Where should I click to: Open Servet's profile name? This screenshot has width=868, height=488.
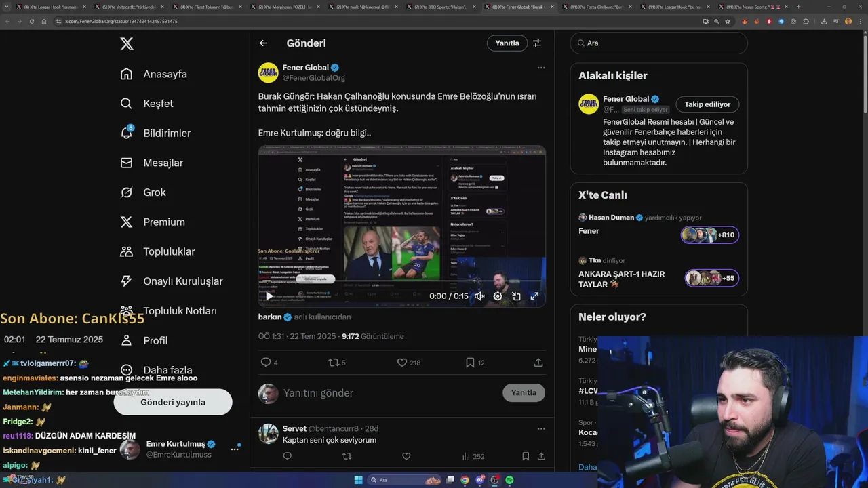294,428
